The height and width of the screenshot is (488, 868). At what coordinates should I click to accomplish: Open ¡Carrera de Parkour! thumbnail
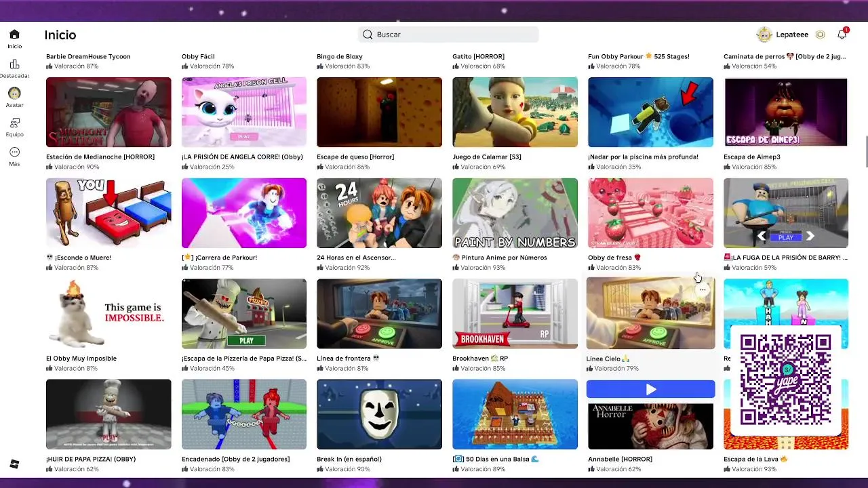click(244, 213)
